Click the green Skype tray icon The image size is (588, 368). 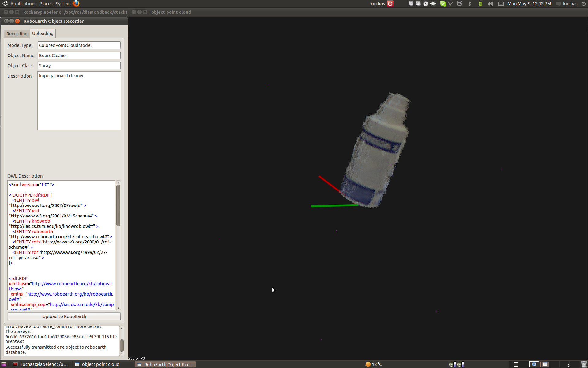point(443,4)
